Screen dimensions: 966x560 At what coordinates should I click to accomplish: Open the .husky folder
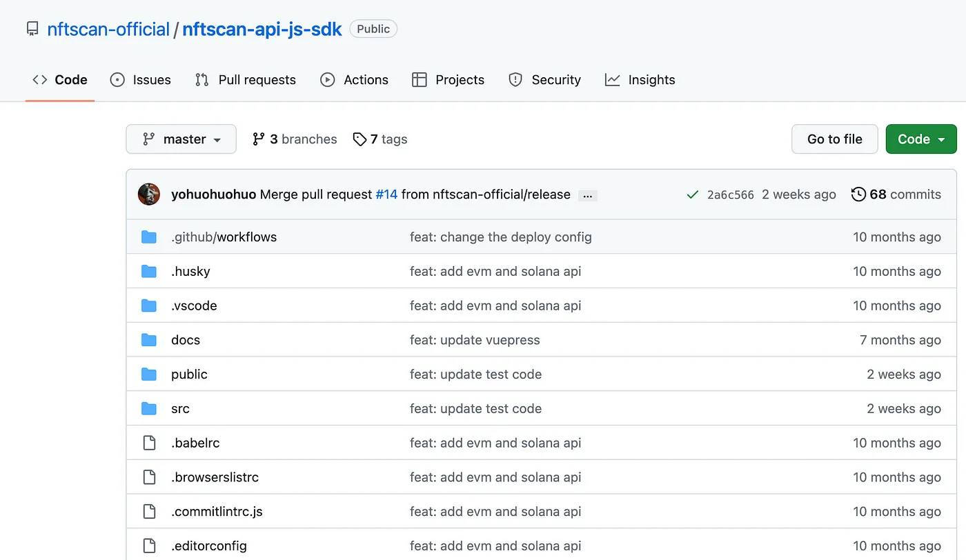(190, 272)
